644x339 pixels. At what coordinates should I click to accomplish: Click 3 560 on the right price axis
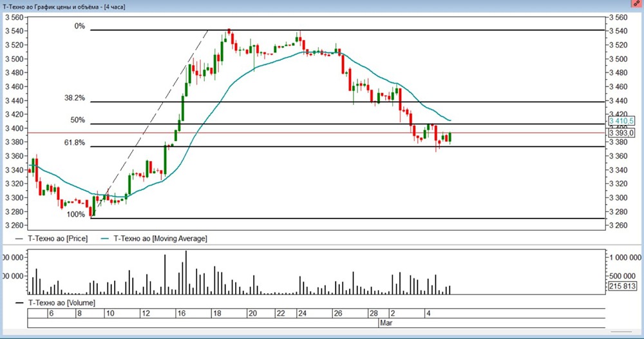pyautogui.click(x=618, y=17)
